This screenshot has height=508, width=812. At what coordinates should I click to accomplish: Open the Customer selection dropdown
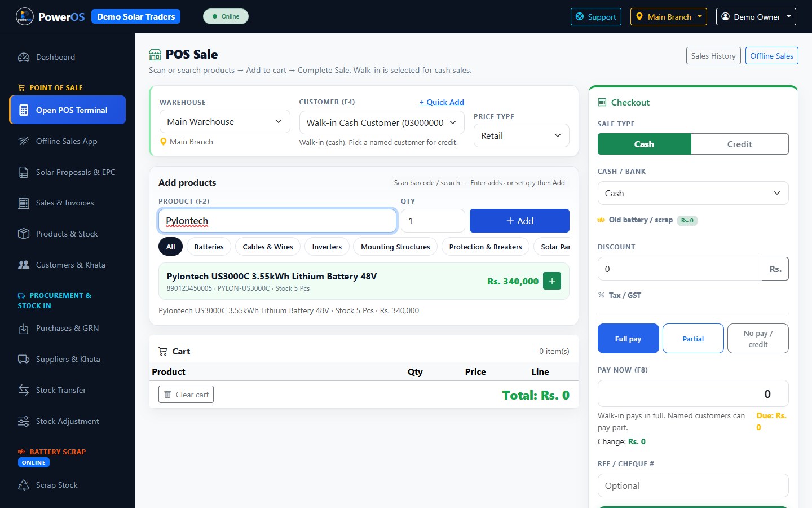(382, 122)
